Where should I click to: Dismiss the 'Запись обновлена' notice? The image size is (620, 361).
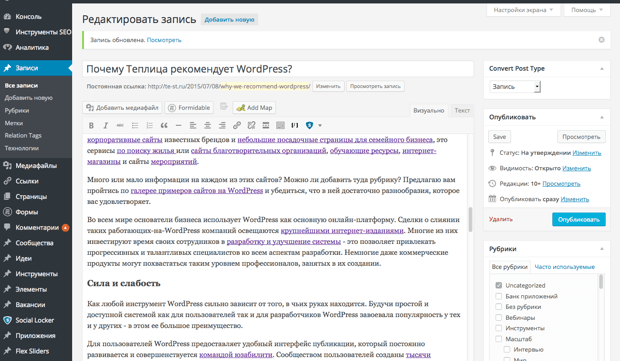[601, 40]
